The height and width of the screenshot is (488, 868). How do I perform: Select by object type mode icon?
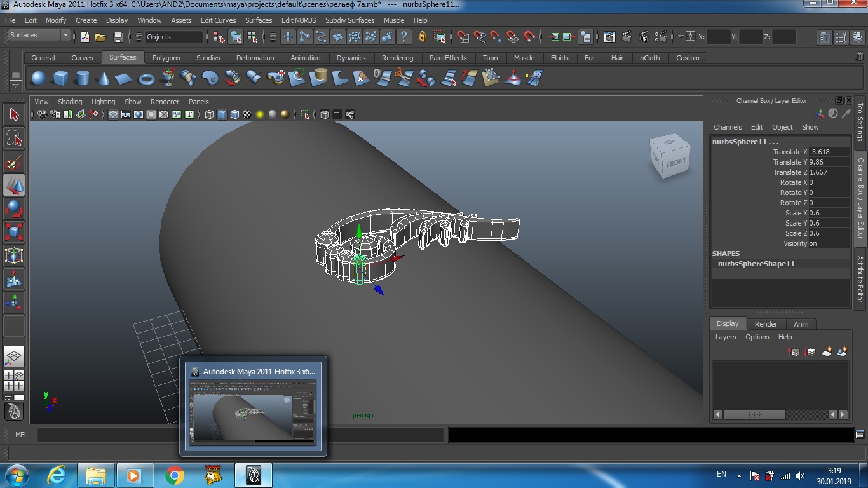click(x=236, y=37)
